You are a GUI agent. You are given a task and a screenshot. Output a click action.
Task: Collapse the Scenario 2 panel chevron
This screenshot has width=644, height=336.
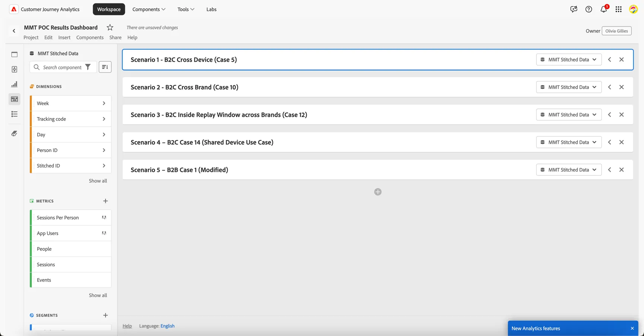pyautogui.click(x=610, y=87)
